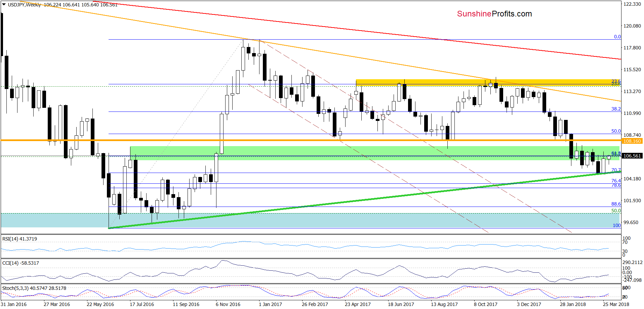Click the 99.650 price axis label
The height and width of the screenshot is (309, 644).
click(x=631, y=222)
